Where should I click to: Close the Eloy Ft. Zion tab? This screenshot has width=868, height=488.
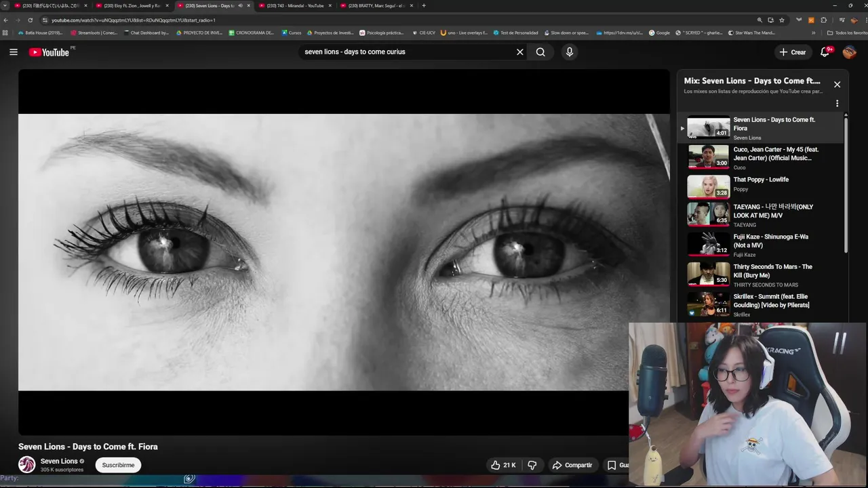(167, 5)
